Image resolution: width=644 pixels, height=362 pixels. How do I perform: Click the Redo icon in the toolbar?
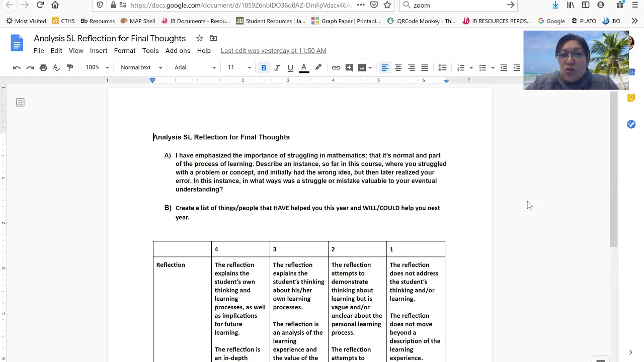pyautogui.click(x=30, y=67)
